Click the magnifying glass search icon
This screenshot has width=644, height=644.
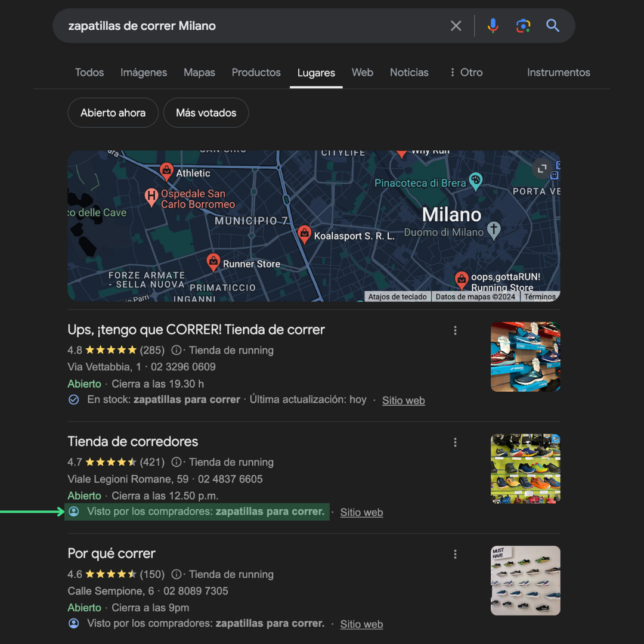pos(552,26)
